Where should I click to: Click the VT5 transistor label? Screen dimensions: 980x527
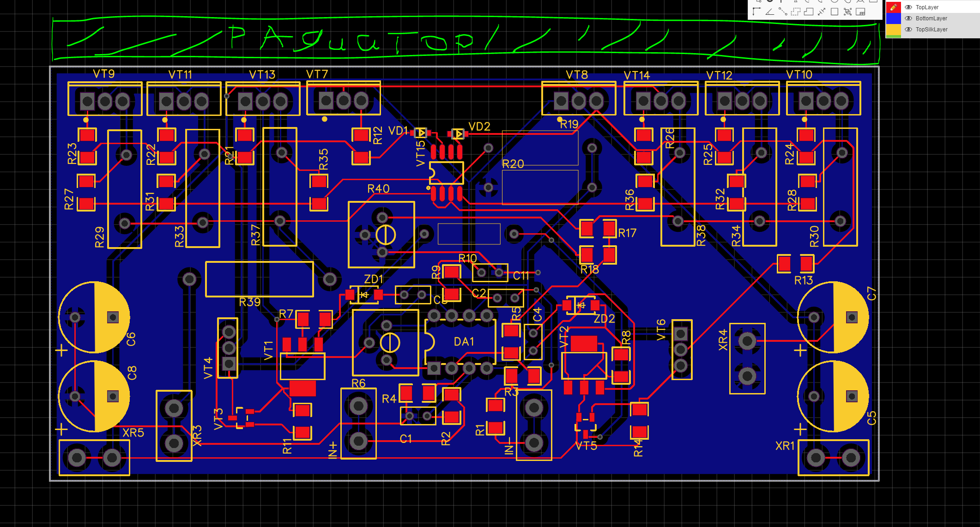(x=586, y=446)
